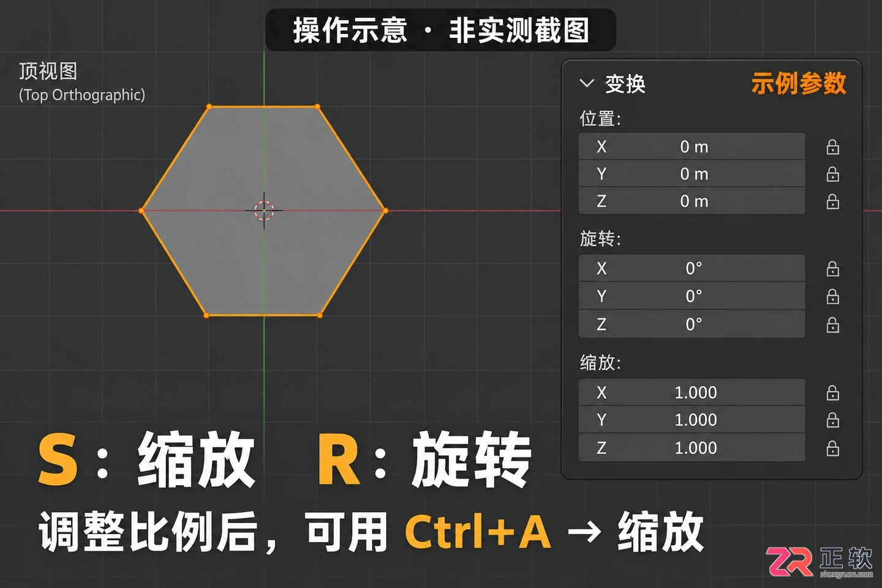This screenshot has width=882, height=588.
Task: Toggle lock for Scale Y
Action: [832, 420]
